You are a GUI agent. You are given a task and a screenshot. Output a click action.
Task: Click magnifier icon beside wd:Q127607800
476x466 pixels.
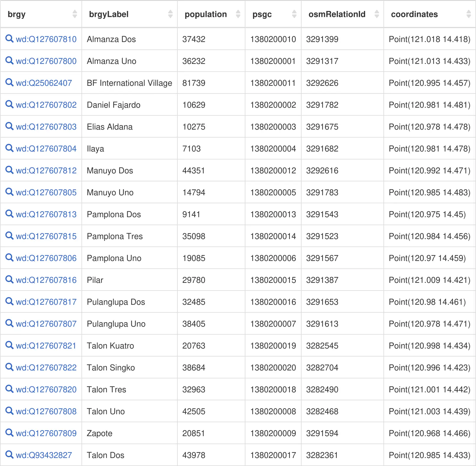click(9, 60)
